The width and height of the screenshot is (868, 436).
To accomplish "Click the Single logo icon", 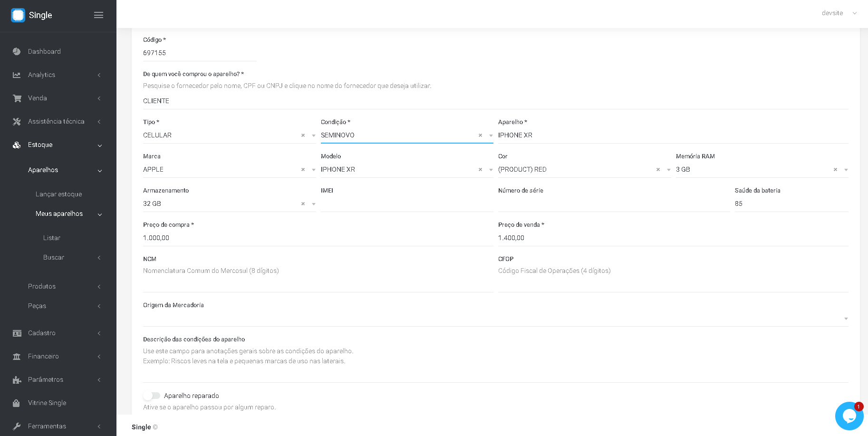I will click(18, 15).
